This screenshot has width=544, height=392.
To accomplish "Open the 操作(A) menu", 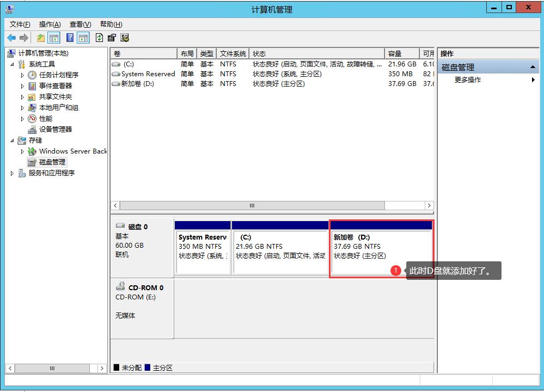I will [x=50, y=24].
